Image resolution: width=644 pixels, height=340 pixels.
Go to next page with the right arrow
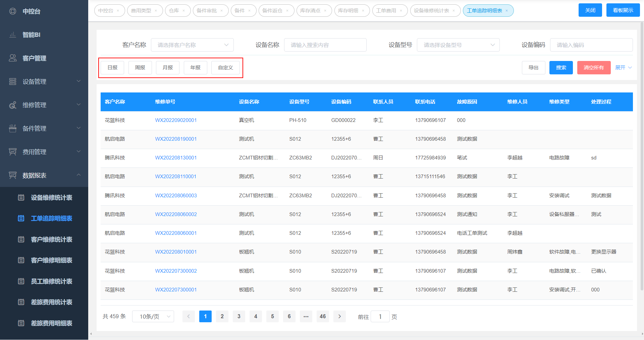point(339,317)
